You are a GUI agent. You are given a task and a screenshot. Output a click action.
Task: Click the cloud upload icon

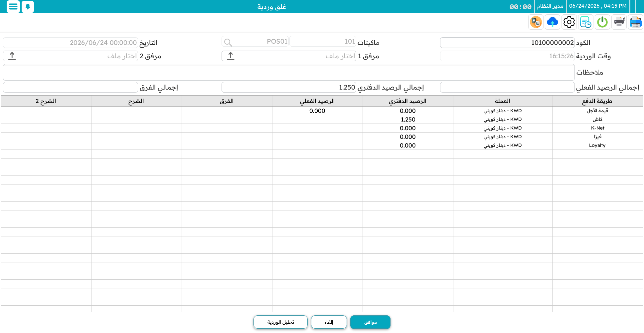[553, 22]
